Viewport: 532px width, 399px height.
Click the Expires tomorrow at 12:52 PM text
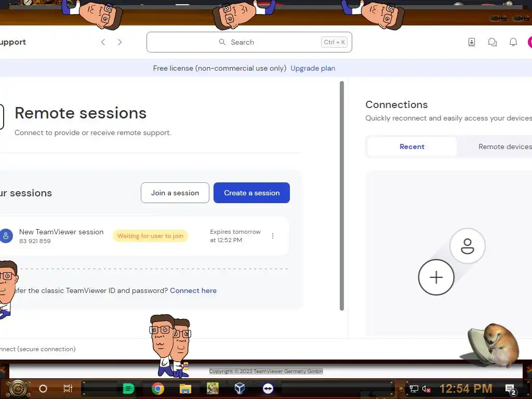(x=235, y=236)
